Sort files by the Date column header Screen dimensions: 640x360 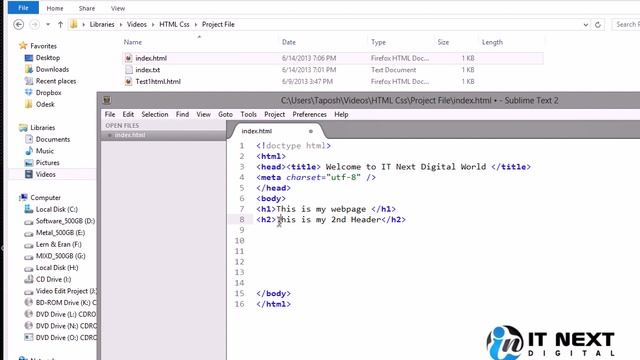(x=289, y=42)
